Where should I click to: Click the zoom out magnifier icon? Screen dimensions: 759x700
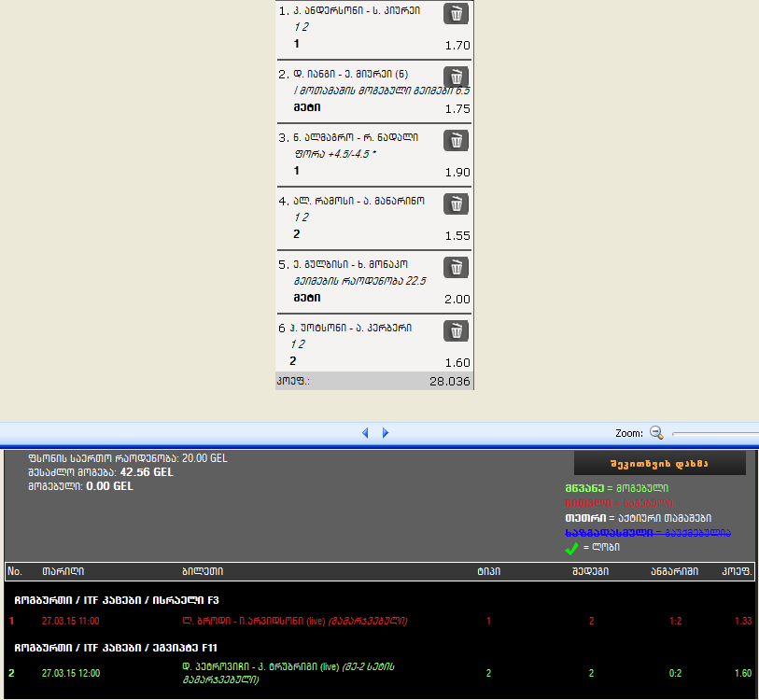(656, 432)
